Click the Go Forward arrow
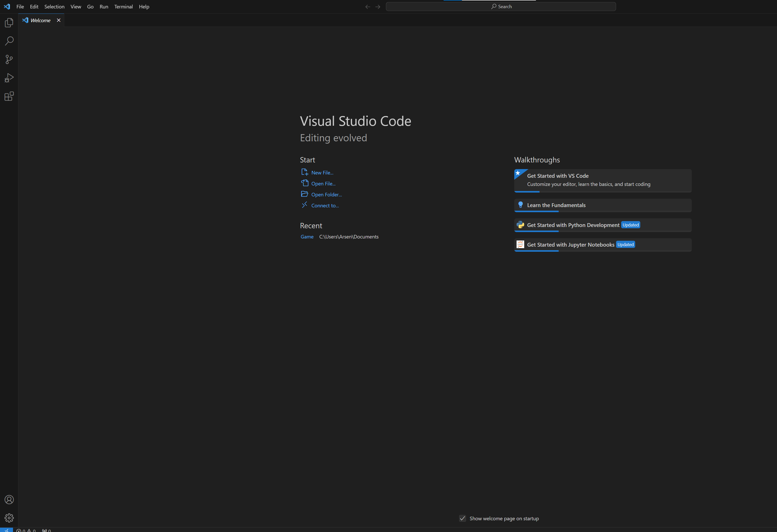 pyautogui.click(x=378, y=7)
